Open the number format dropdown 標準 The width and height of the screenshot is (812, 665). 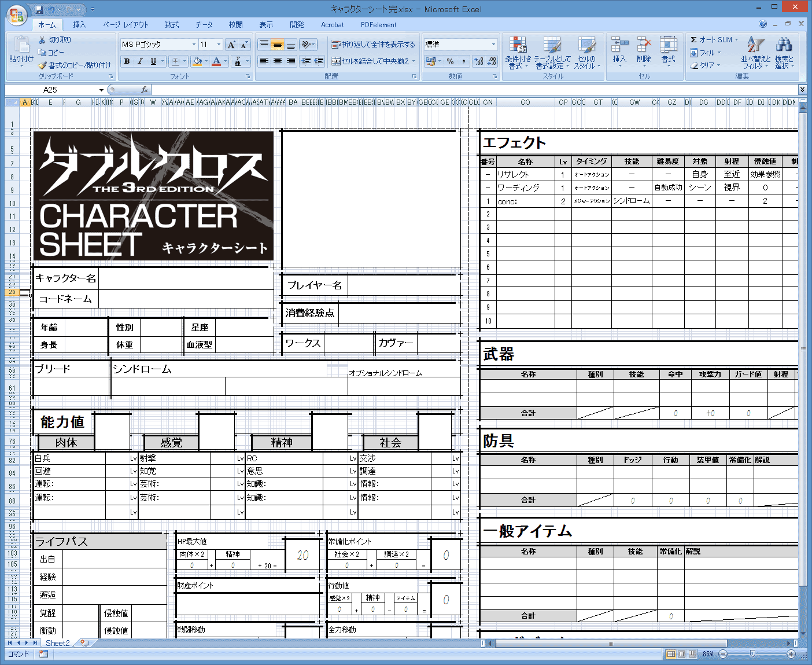tap(493, 45)
